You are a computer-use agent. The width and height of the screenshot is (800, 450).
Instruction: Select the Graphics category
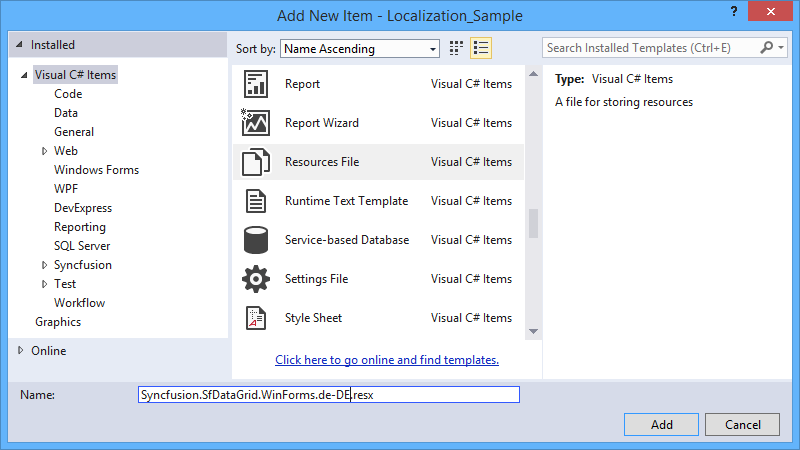58,322
